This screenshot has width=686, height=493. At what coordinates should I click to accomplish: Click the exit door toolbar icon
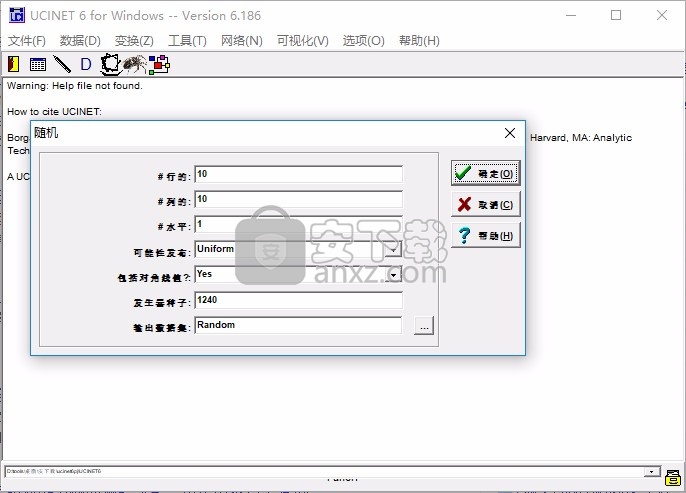click(14, 64)
